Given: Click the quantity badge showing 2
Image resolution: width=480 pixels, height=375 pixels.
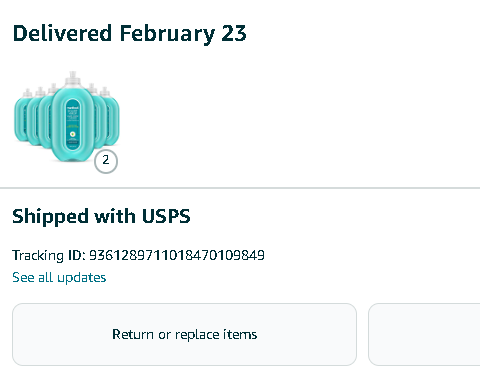Looking at the screenshot, I should point(106,161).
